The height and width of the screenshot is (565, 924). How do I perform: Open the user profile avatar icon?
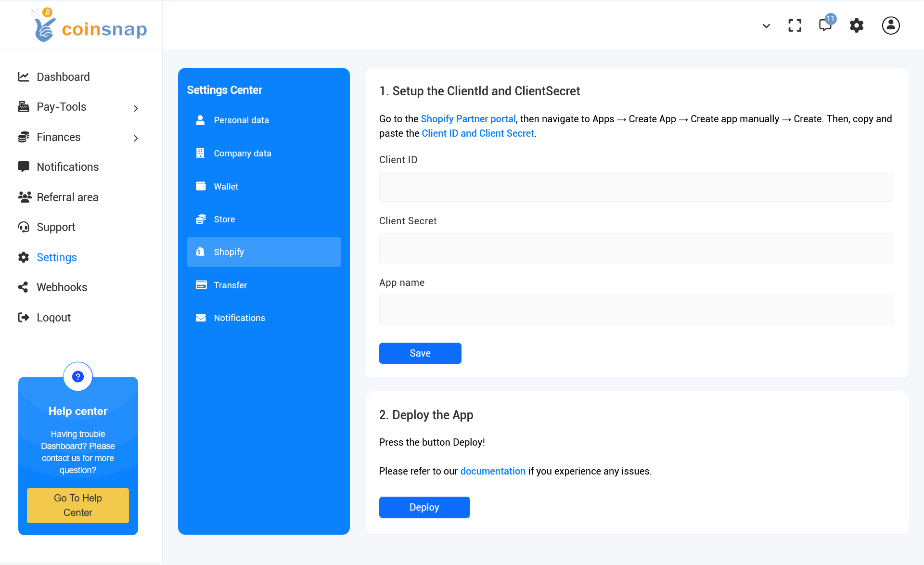tap(890, 26)
